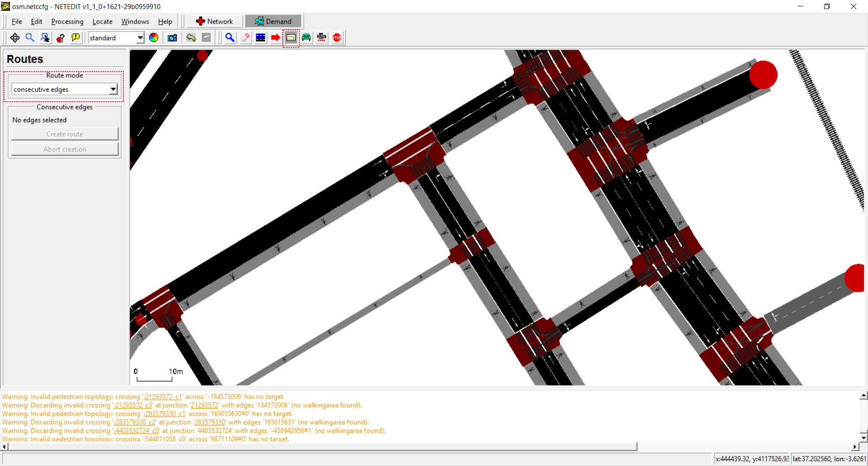The width and height of the screenshot is (868, 466).
Task: Select the vehicle type engine icon
Action: [x=321, y=38]
